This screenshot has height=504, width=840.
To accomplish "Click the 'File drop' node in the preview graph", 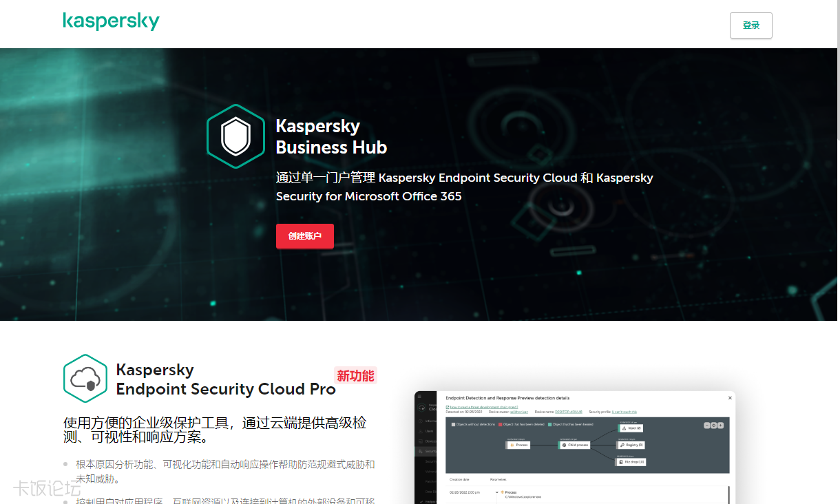I will [631, 462].
